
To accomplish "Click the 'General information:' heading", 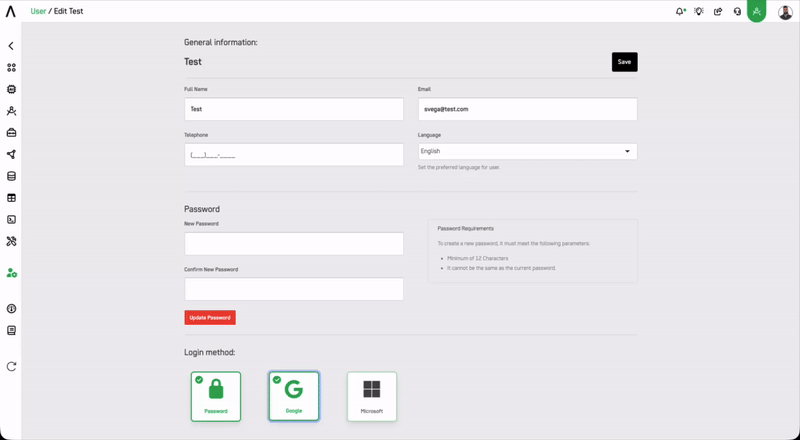I will (220, 42).
